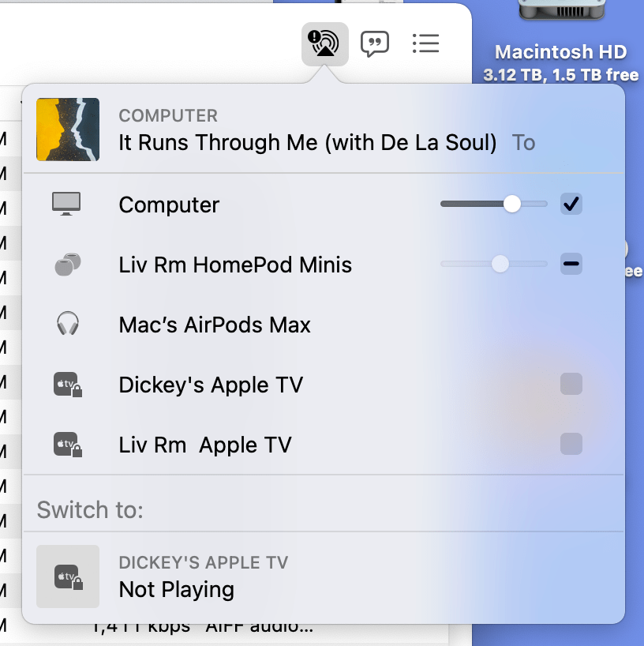This screenshot has width=644, height=646.
Task: Enable Liv Rm Apple TV as output
Action: [571, 444]
